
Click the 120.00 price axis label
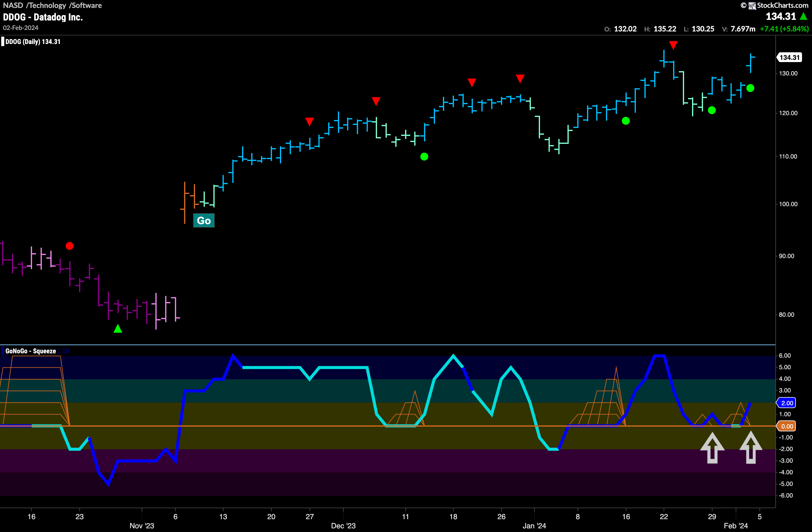click(x=788, y=113)
